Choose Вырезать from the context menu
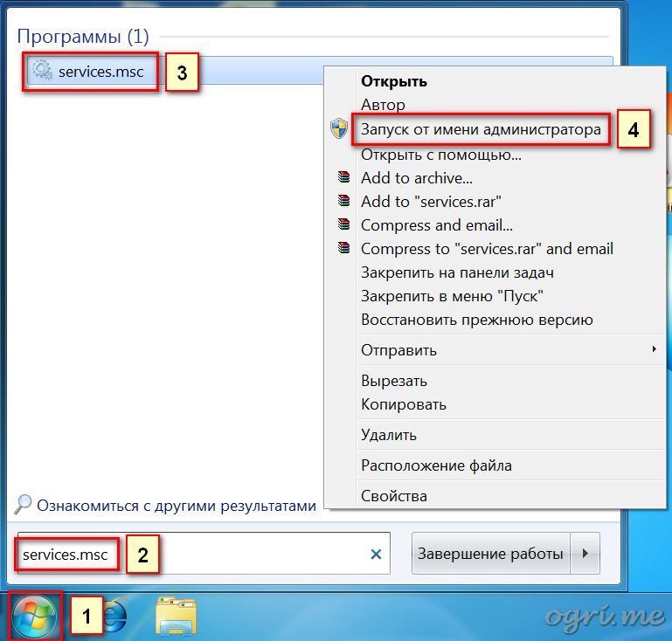The width and height of the screenshot is (672, 641). point(394,381)
